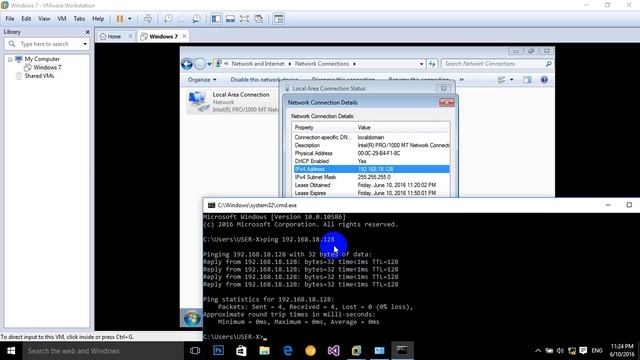The width and height of the screenshot is (640, 360).
Task: Select the Physical Address row
Action: tap(371, 153)
